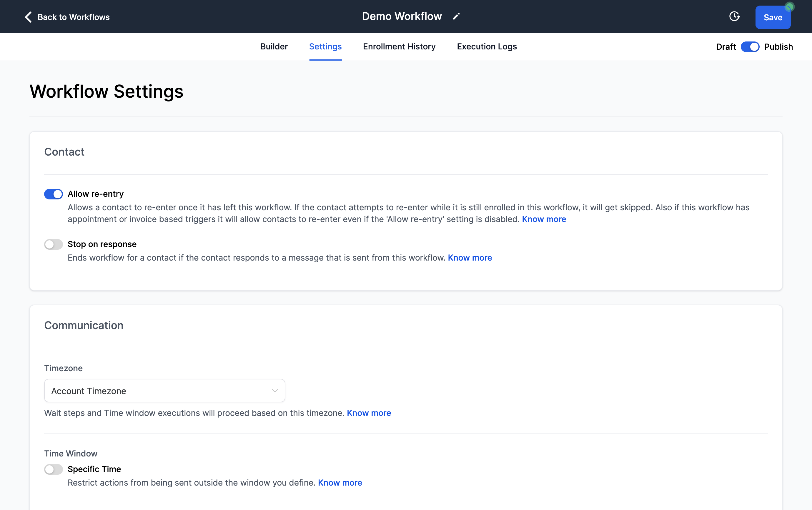Open the Account Timezone dropdown
This screenshot has width=812, height=510.
point(164,390)
